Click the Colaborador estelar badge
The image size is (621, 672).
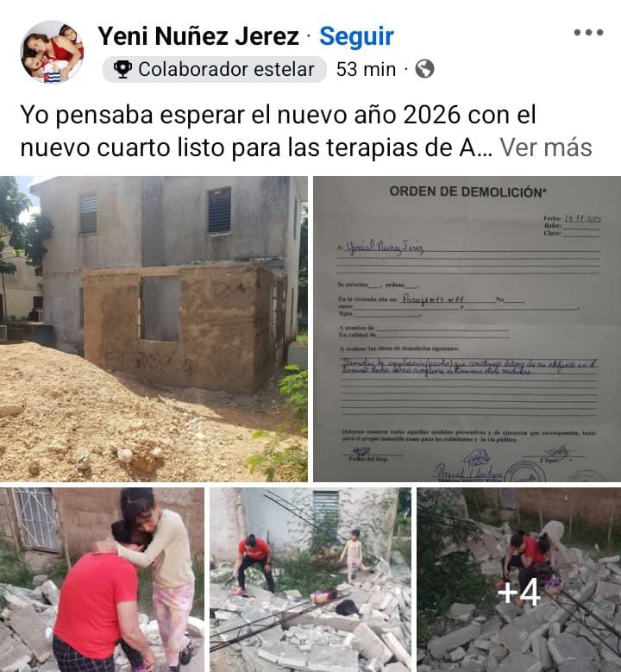point(214,69)
